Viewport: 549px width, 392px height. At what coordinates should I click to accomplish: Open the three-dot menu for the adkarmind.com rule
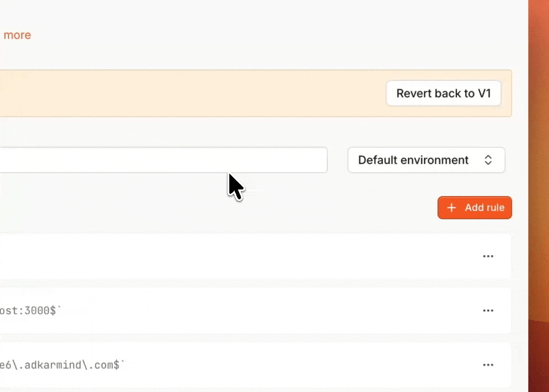click(x=488, y=365)
